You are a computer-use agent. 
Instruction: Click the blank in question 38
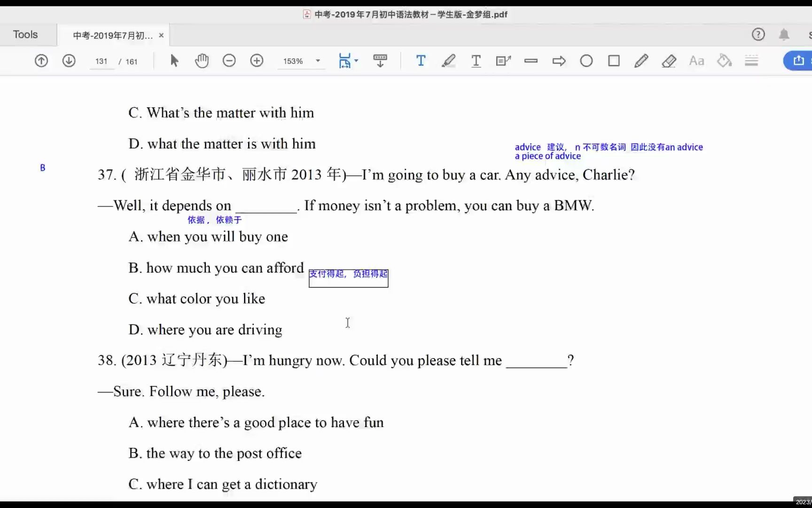[x=537, y=361]
